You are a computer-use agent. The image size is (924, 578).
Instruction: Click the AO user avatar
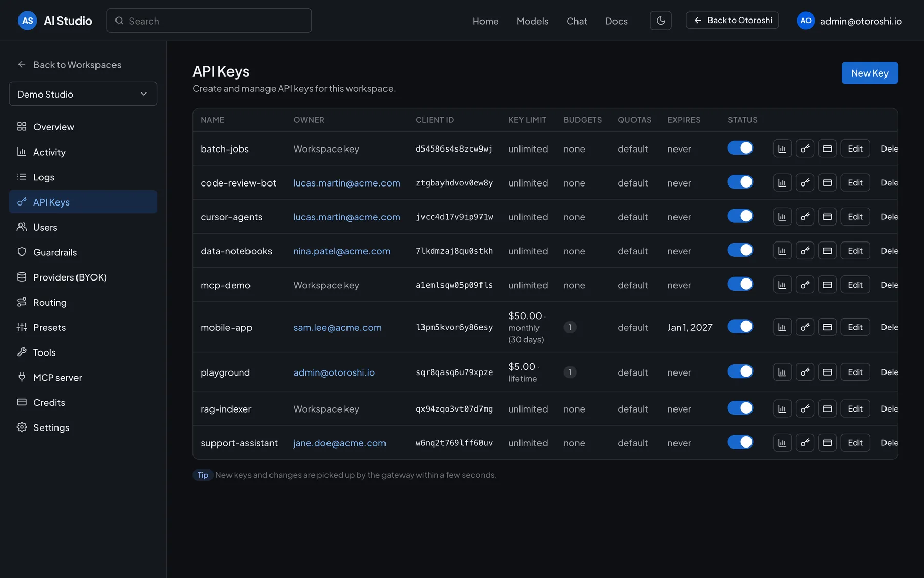(806, 21)
